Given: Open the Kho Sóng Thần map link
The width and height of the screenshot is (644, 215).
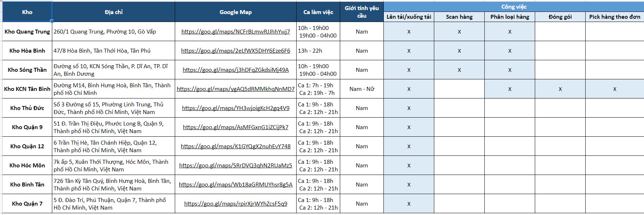Looking at the screenshot, I should coord(236,70).
